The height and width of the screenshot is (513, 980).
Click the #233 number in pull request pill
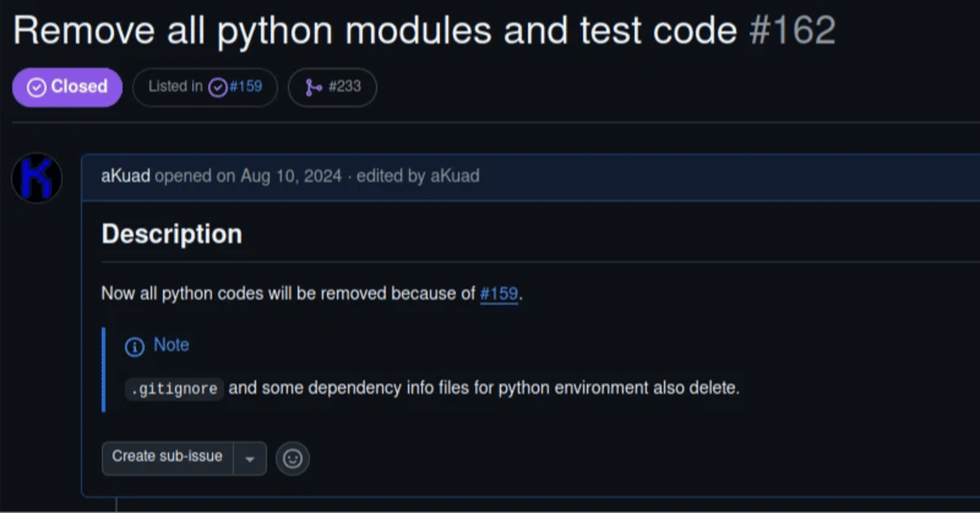345,87
